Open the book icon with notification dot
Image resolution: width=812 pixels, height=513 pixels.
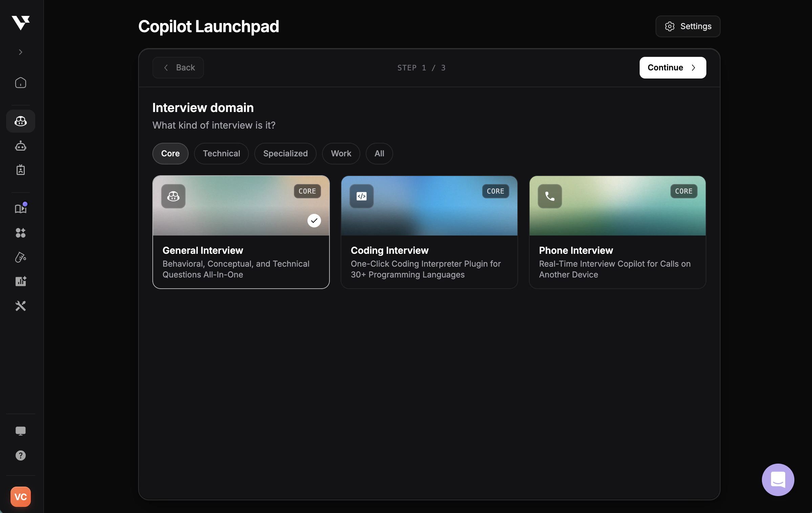pyautogui.click(x=21, y=208)
